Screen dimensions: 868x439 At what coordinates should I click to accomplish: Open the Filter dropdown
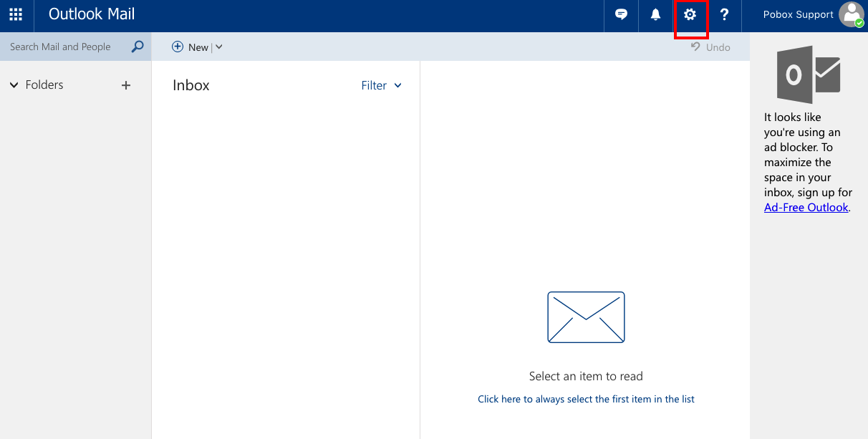[382, 85]
